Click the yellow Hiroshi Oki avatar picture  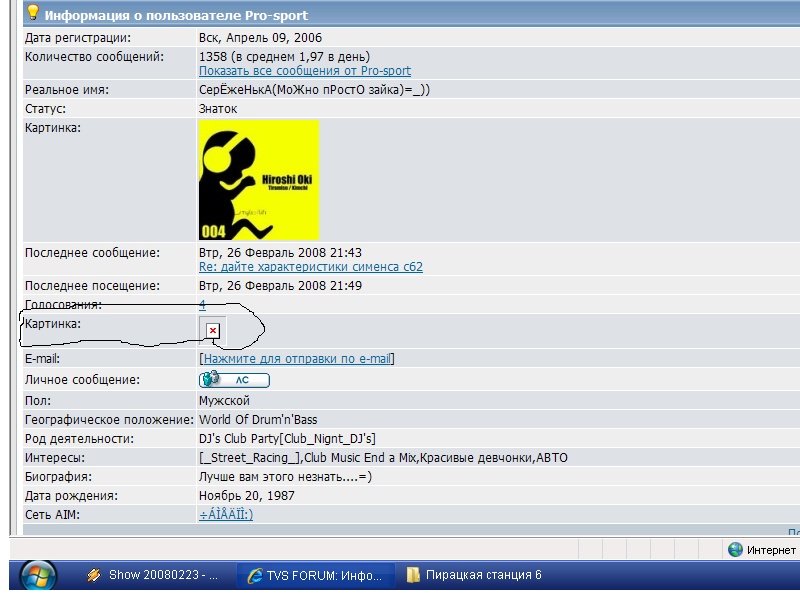click(258, 180)
